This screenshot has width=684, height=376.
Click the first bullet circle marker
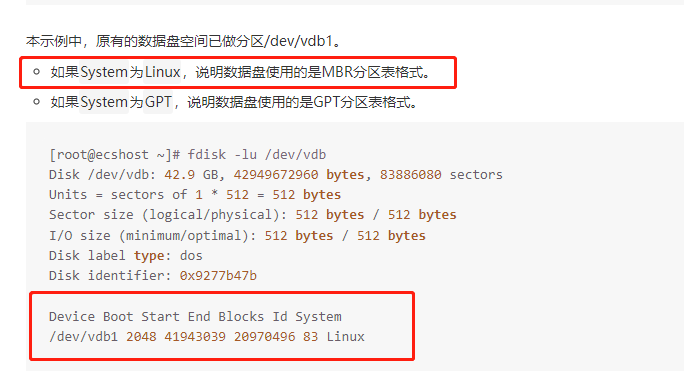(x=37, y=72)
